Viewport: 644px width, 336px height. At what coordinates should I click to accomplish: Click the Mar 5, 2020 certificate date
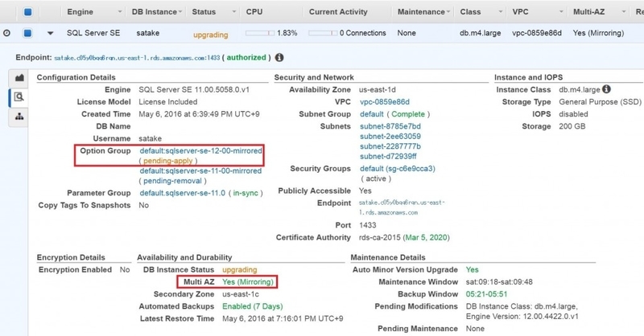426,237
